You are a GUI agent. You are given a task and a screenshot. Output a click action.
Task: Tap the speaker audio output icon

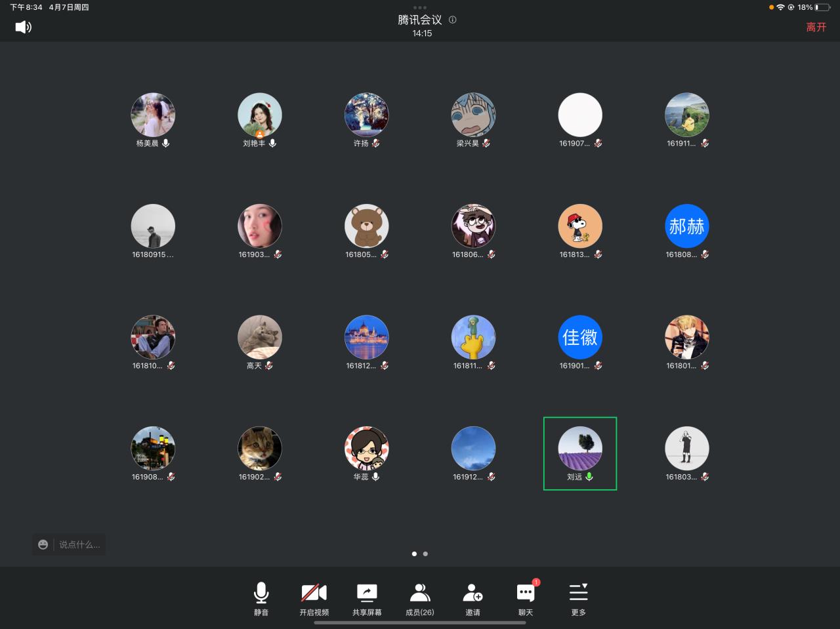click(24, 27)
